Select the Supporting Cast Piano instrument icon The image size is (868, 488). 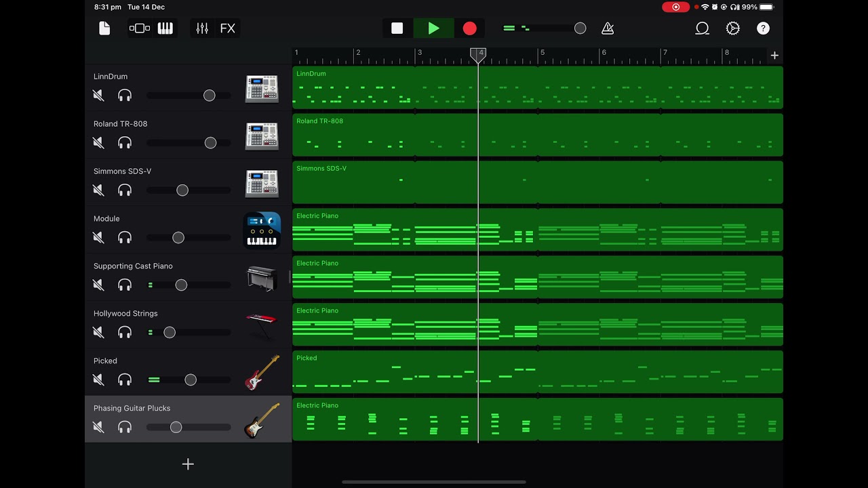pyautogui.click(x=262, y=278)
